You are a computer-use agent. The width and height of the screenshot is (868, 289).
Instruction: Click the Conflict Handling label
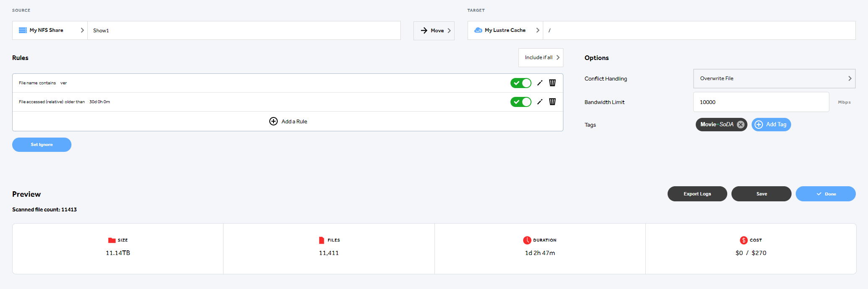[x=605, y=79]
